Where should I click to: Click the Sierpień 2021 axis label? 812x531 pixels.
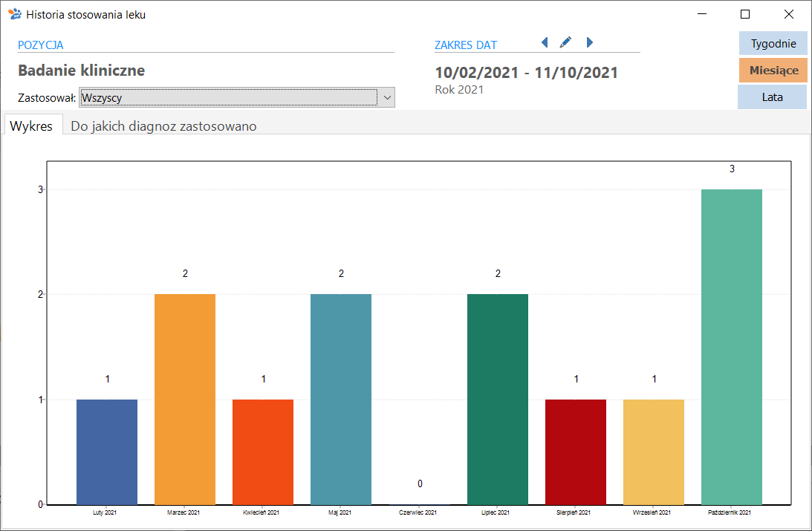[574, 513]
